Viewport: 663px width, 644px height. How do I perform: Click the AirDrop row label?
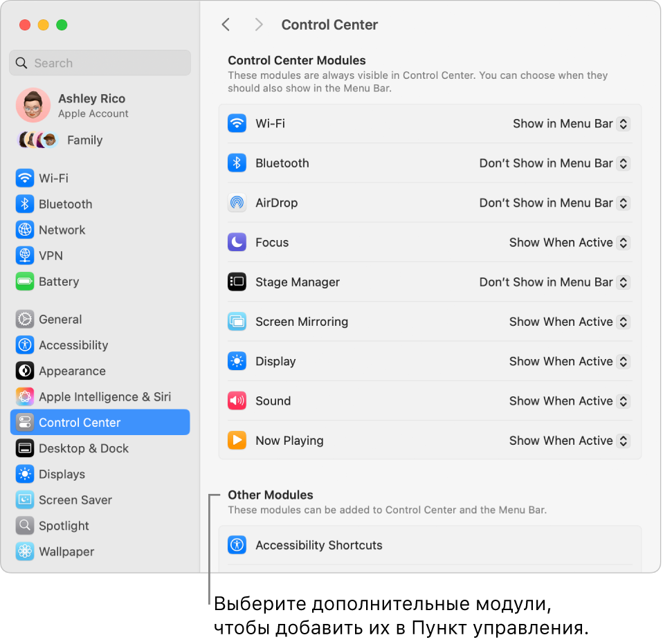(x=277, y=203)
